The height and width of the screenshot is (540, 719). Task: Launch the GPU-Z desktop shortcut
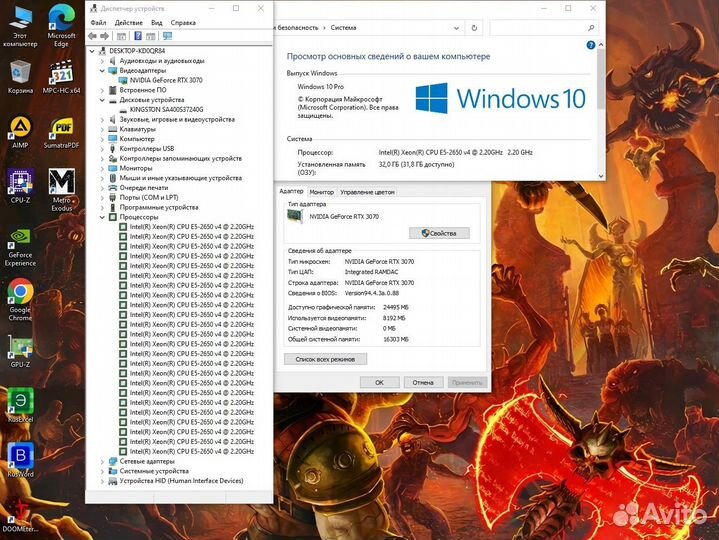point(20,351)
